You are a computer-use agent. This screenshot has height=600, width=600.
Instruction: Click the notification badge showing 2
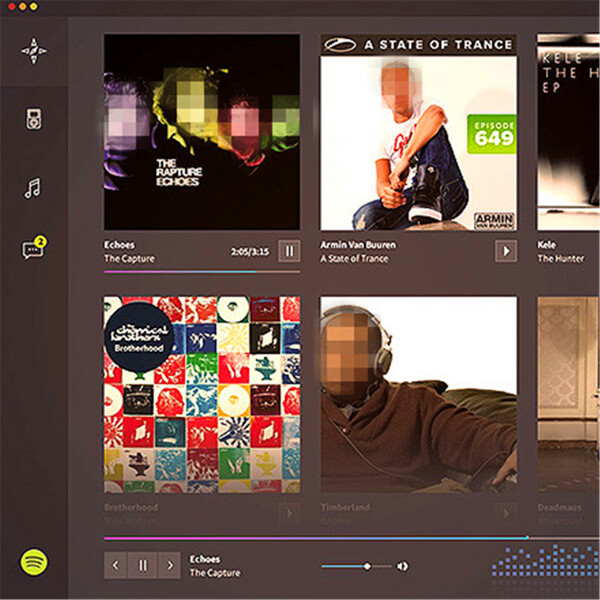click(41, 241)
